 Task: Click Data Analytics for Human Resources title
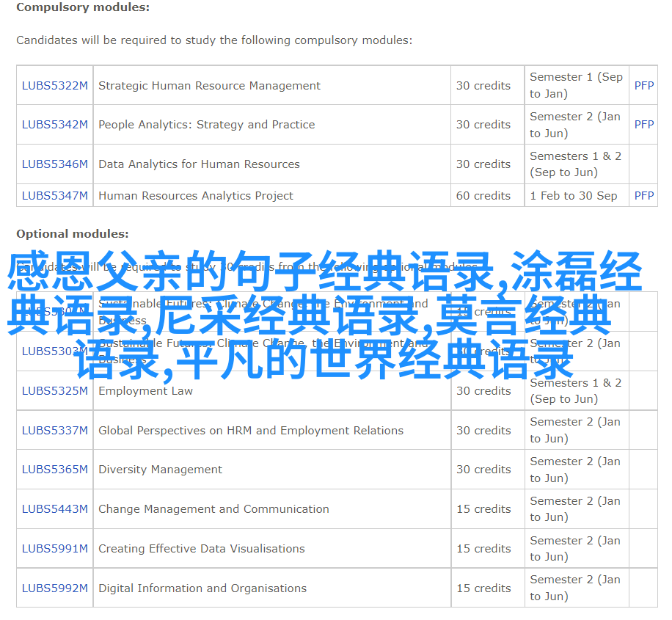[x=199, y=164]
